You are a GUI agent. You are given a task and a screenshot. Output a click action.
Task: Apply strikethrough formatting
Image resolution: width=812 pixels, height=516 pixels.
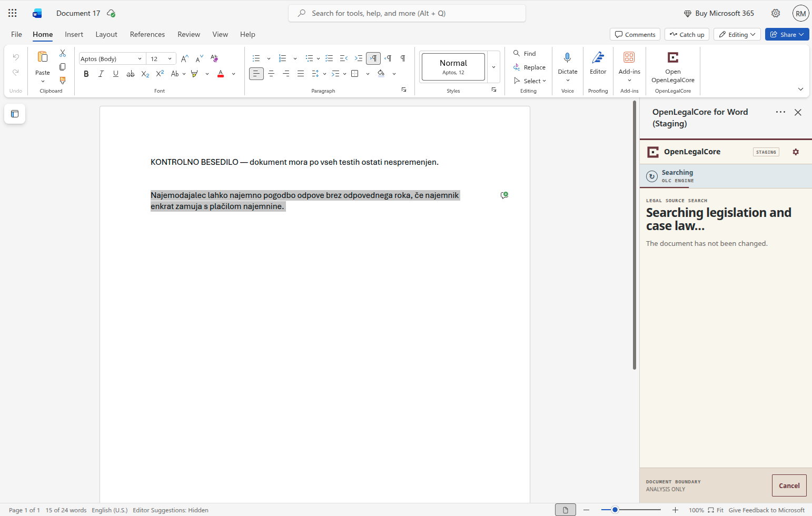tap(131, 74)
